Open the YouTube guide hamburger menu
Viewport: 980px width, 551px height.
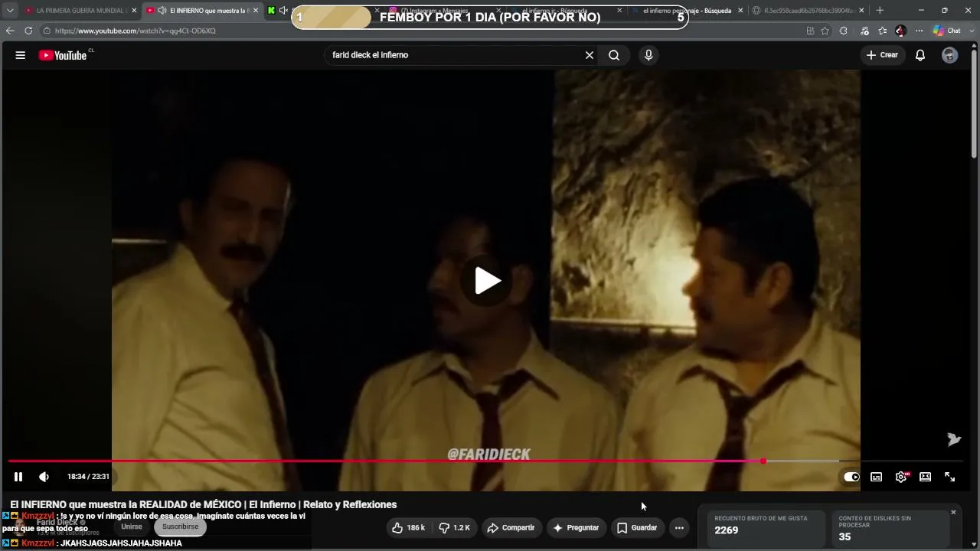[21, 55]
